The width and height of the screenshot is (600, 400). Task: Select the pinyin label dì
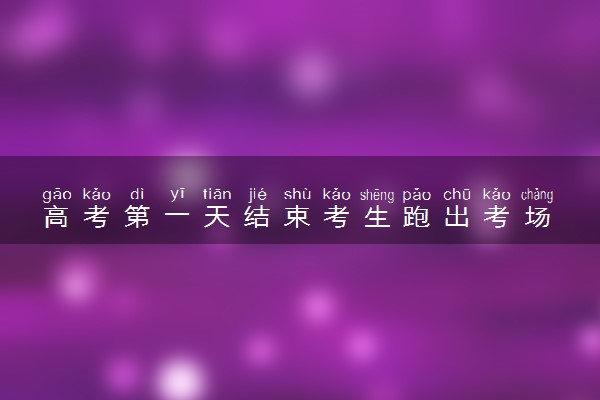pos(137,194)
